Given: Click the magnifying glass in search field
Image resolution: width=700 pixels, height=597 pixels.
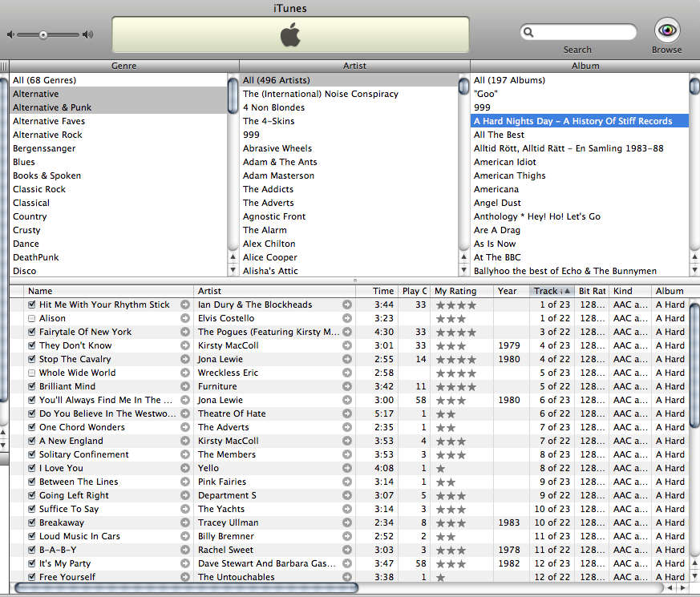Looking at the screenshot, I should coord(528,32).
